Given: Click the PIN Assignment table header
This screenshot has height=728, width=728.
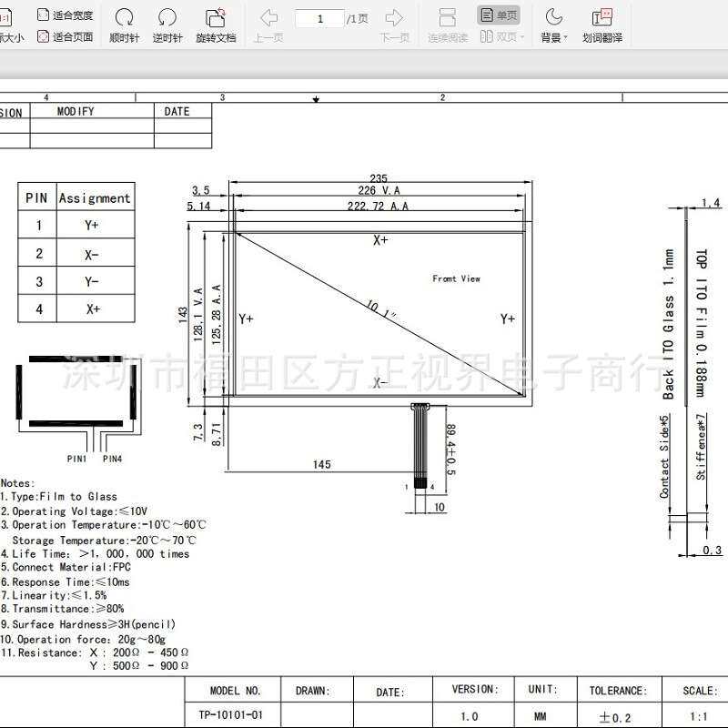Looking at the screenshot, I should [76, 197].
